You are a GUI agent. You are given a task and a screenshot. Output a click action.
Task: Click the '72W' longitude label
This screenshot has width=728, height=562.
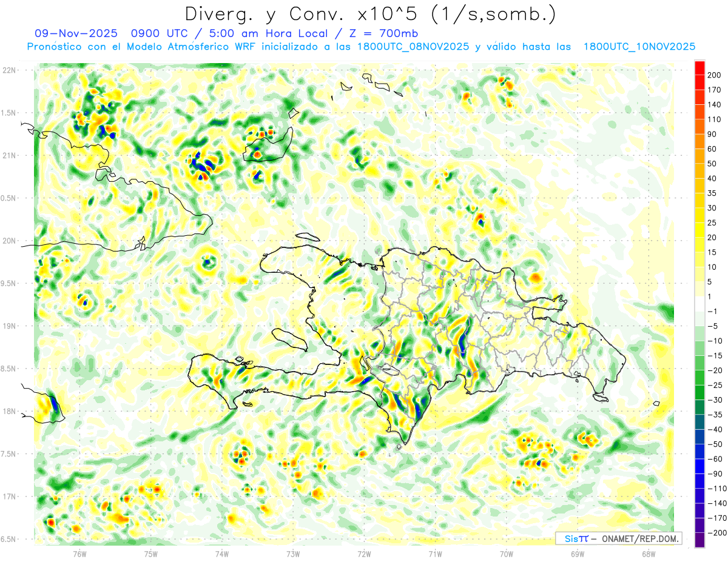[x=364, y=554]
